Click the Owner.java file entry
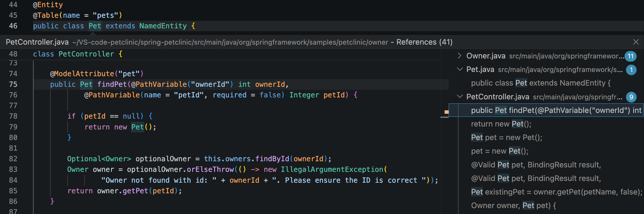This screenshot has width=644, height=214. point(486,56)
